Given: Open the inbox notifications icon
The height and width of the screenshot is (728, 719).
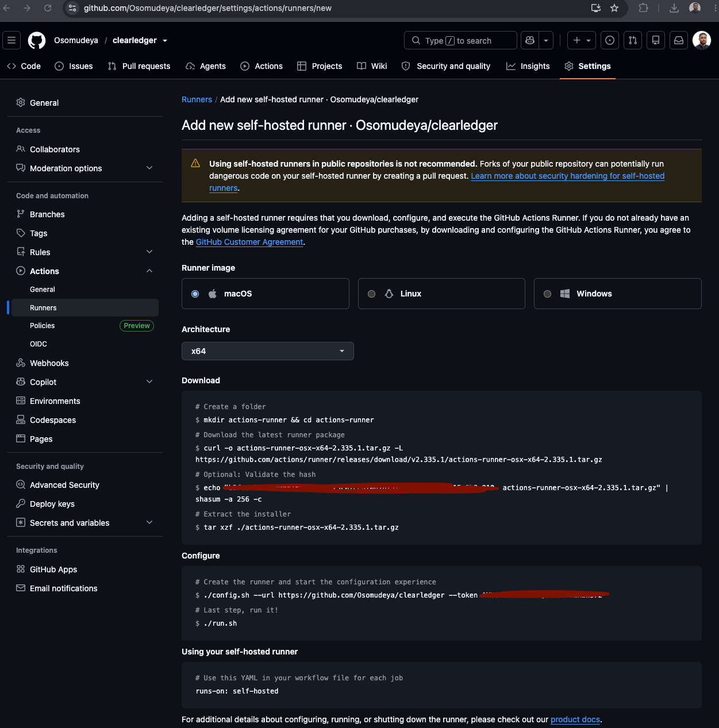Looking at the screenshot, I should pos(679,40).
